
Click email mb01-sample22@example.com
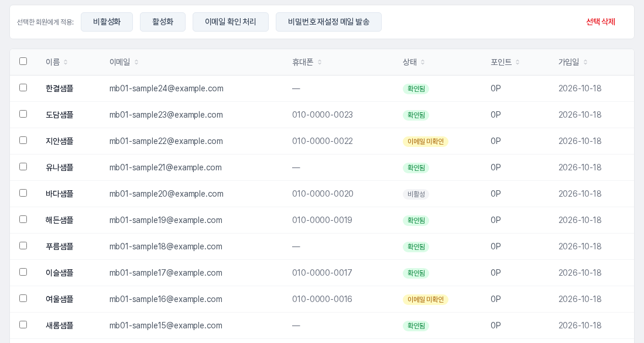click(x=166, y=141)
